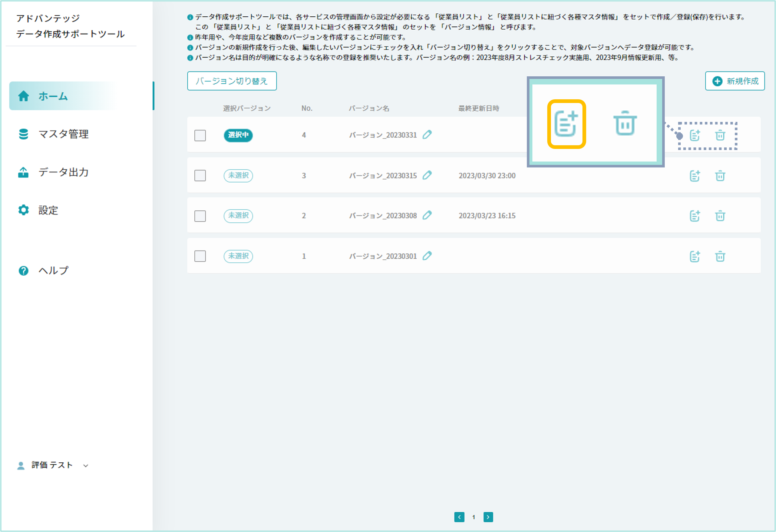The image size is (776, 532).
Task: Edit name of バージョン_20230315 with pencil icon
Action: point(427,175)
